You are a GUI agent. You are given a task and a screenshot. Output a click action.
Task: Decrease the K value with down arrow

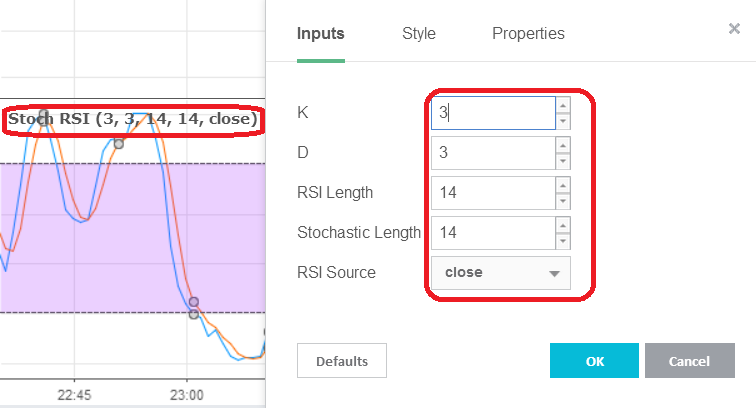[563, 121]
